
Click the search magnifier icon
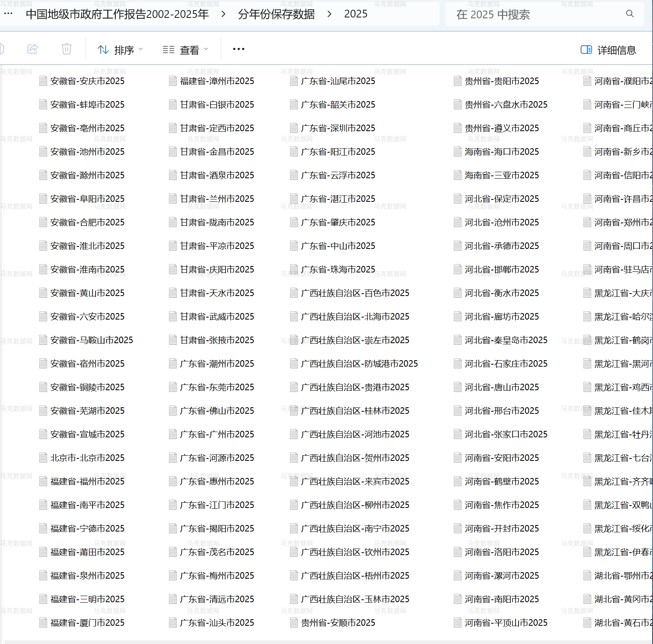630,14
